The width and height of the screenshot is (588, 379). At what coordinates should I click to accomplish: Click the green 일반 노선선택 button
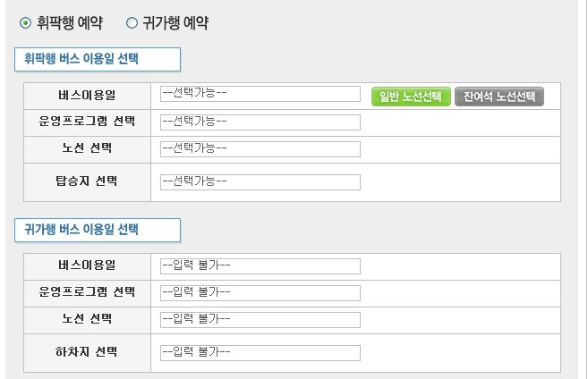click(x=411, y=97)
